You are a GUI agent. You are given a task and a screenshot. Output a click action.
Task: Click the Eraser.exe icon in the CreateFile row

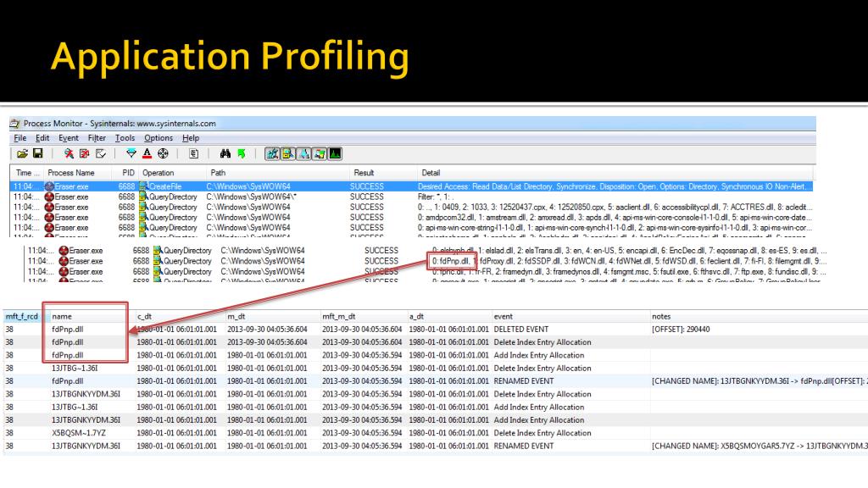pos(49,186)
